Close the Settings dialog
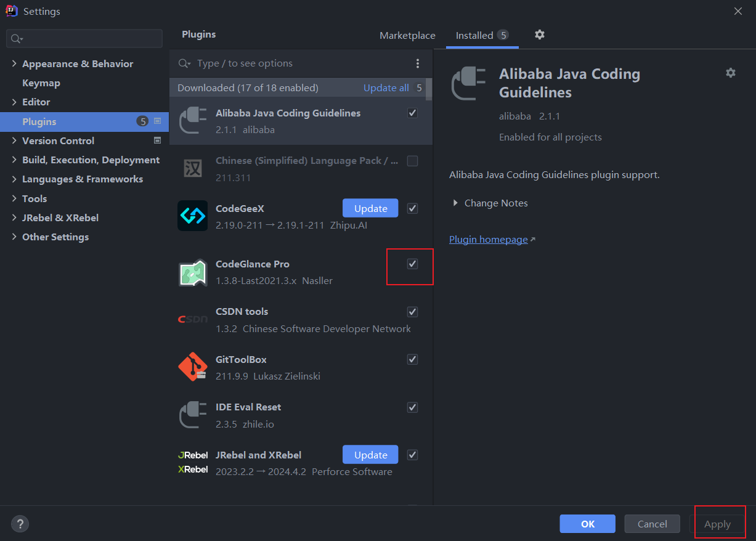 (738, 11)
